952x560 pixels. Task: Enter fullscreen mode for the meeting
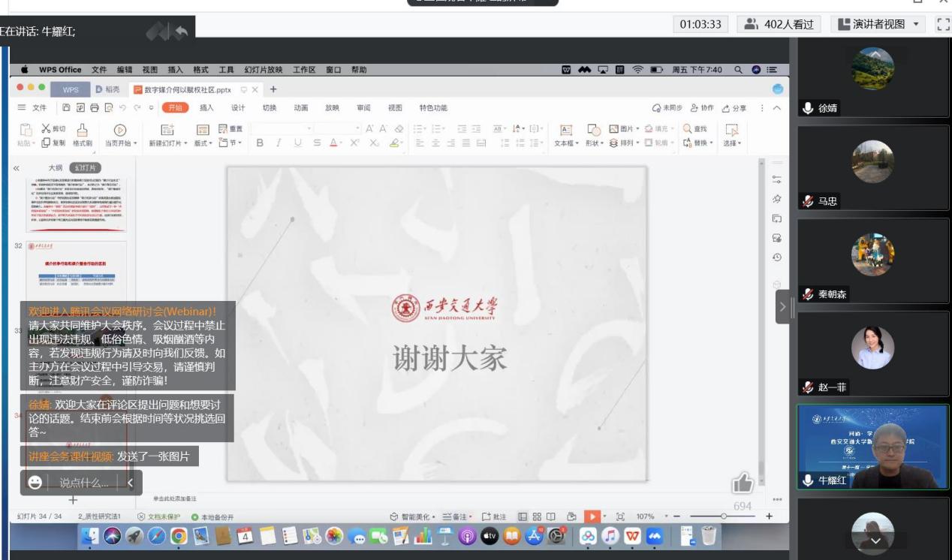pos(943,24)
